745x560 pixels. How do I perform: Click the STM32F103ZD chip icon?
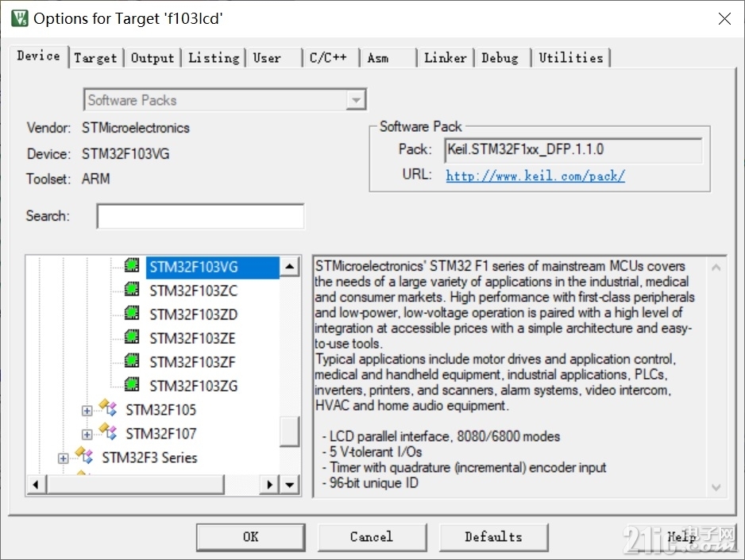click(132, 313)
